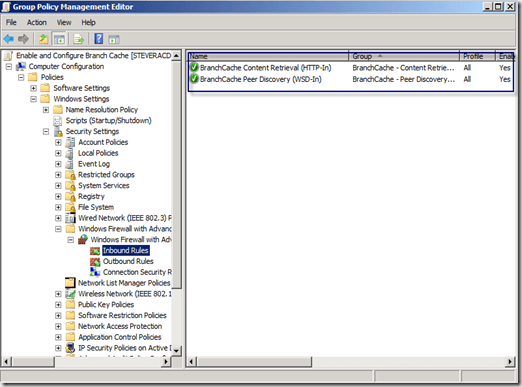Click the Back arrow toolbar icon
This screenshot has width=522, height=387.
pos(9,39)
